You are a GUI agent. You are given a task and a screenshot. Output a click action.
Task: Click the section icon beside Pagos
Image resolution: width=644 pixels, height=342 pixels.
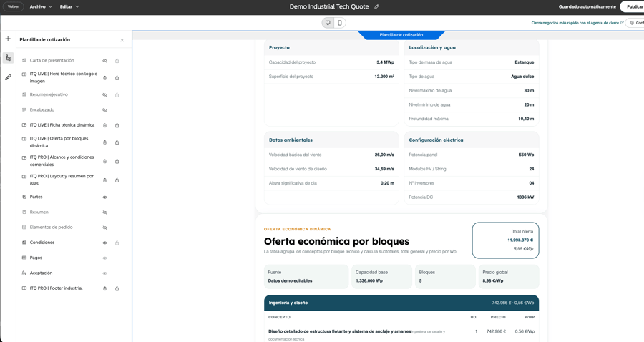(x=24, y=258)
